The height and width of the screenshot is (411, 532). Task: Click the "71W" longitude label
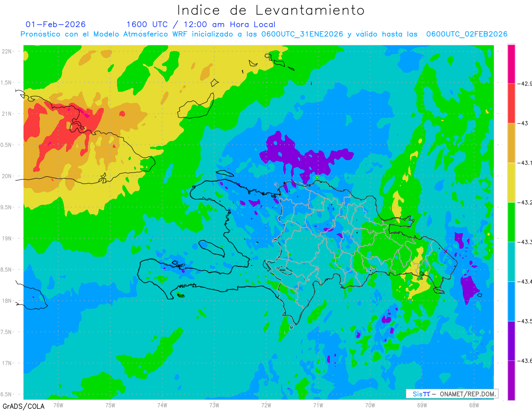click(x=318, y=404)
